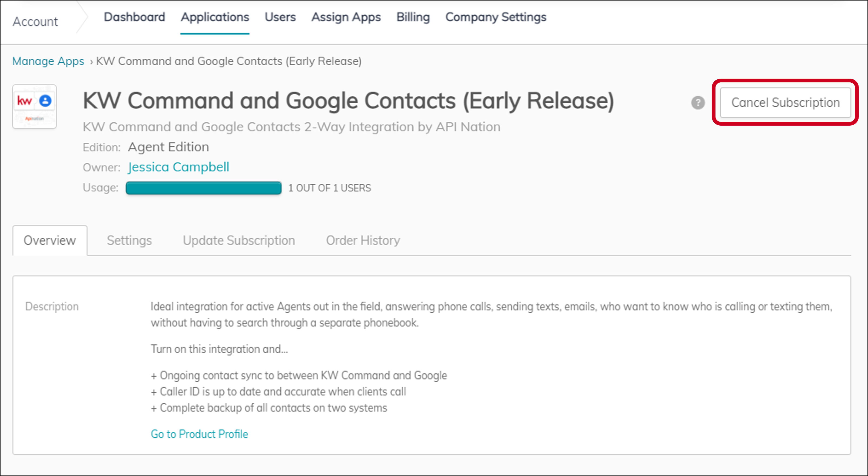
Task: Follow the Manage Apps breadcrumb link
Action: (x=48, y=61)
